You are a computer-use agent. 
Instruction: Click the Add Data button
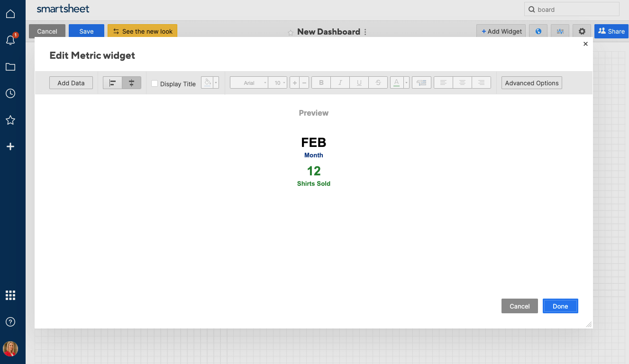(71, 83)
